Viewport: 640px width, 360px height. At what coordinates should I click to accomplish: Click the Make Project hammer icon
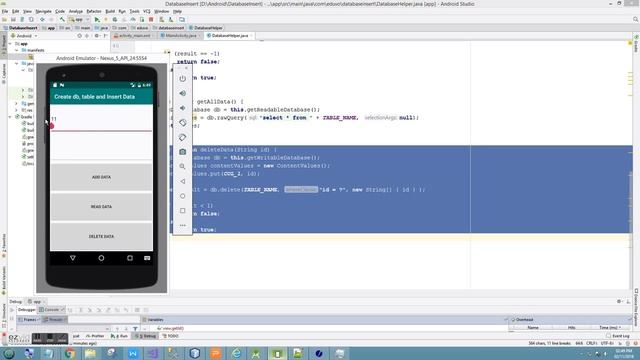tap(62, 20)
